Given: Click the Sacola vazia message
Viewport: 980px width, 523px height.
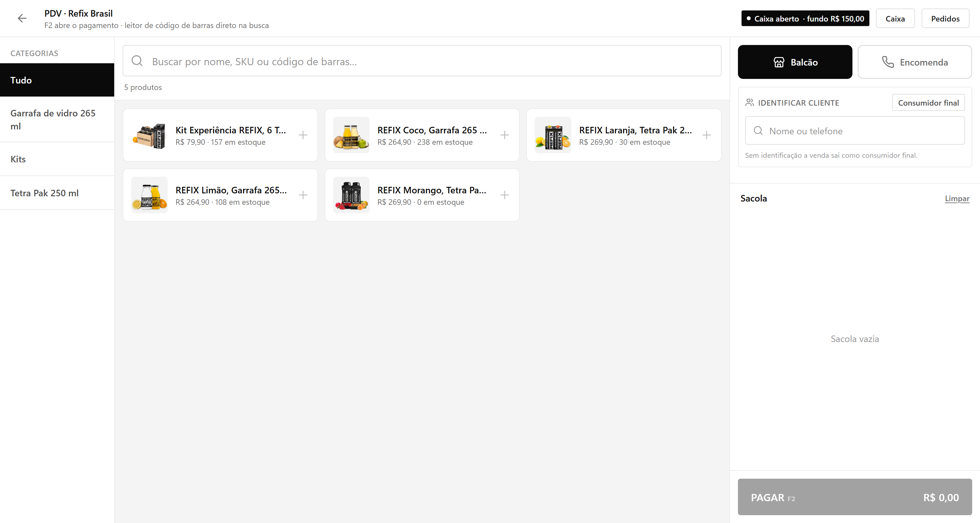Looking at the screenshot, I should point(855,339).
